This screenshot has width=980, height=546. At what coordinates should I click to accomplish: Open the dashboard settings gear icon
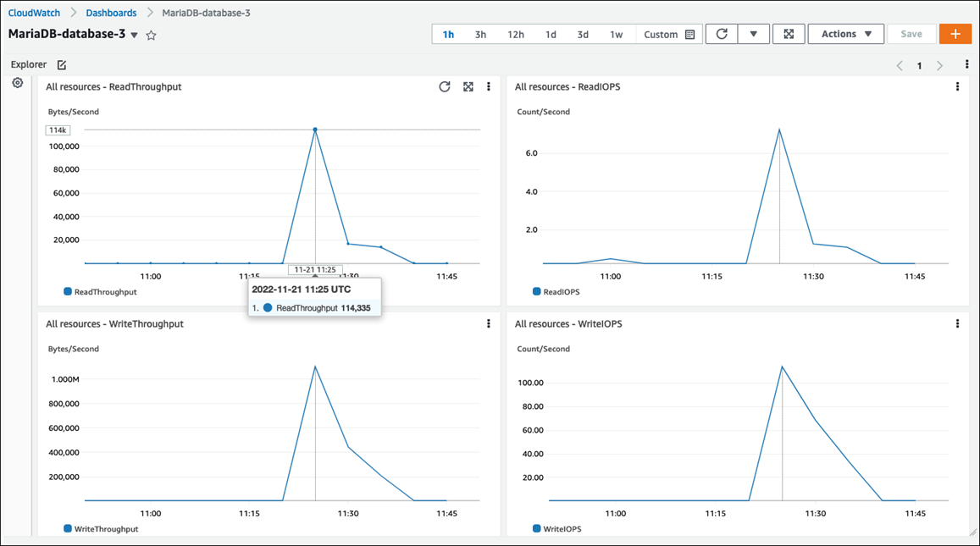pos(17,83)
